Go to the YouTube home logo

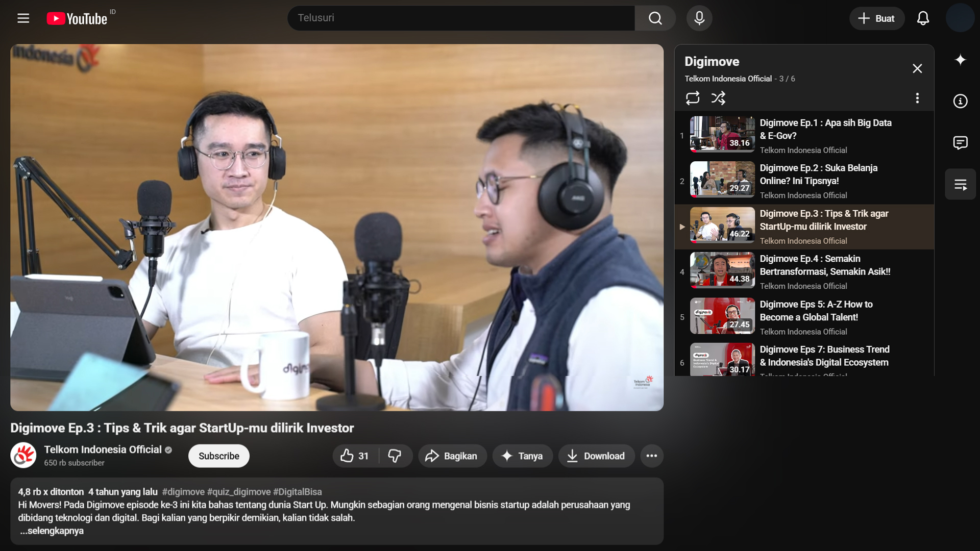[77, 18]
